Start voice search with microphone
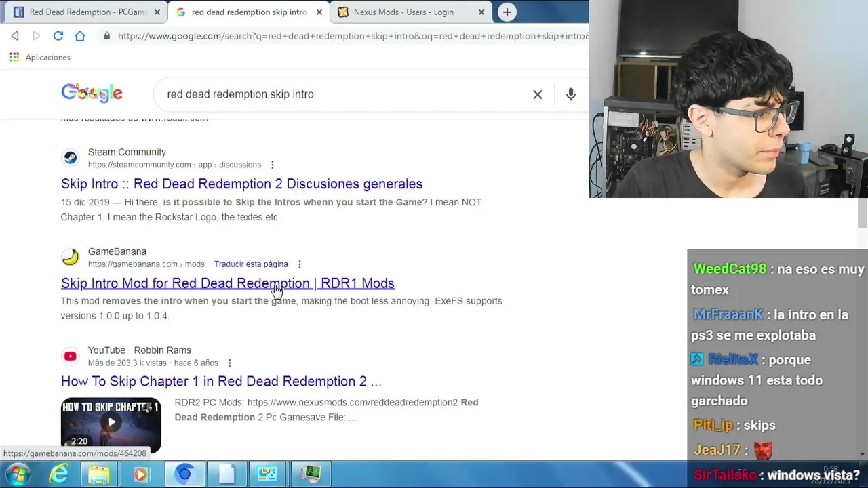868x488 pixels. [x=571, y=94]
